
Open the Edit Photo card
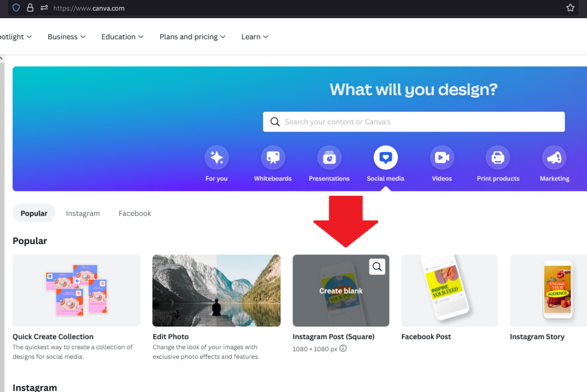click(216, 290)
